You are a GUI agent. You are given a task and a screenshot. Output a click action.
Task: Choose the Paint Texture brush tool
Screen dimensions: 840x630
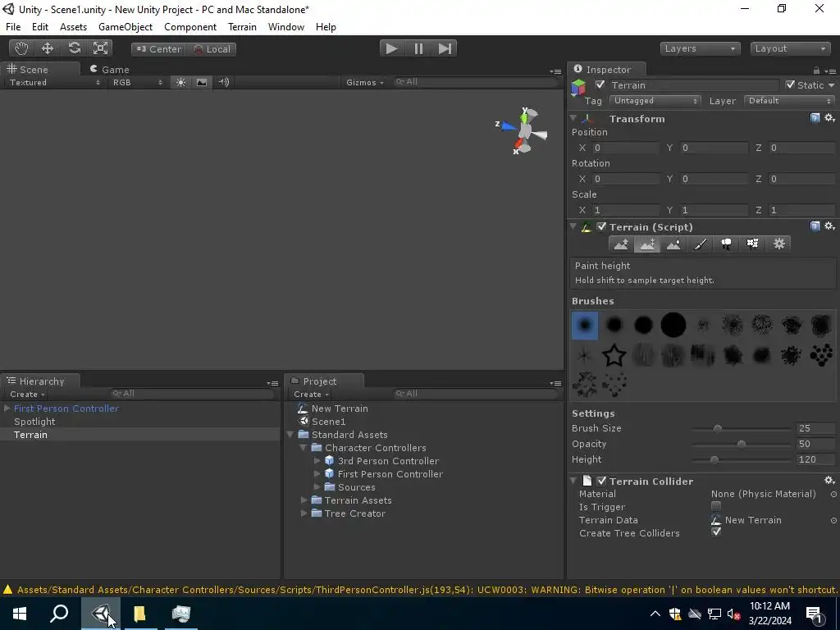[x=700, y=244]
